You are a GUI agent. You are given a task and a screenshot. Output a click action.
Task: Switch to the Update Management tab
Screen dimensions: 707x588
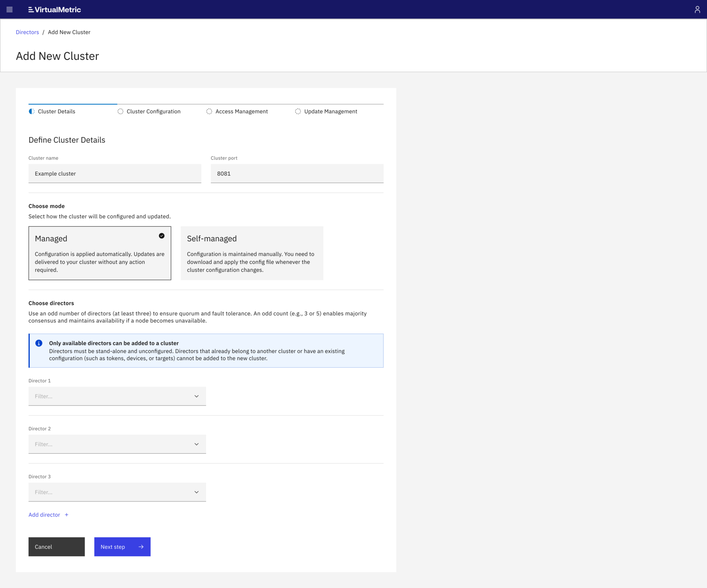pos(330,111)
